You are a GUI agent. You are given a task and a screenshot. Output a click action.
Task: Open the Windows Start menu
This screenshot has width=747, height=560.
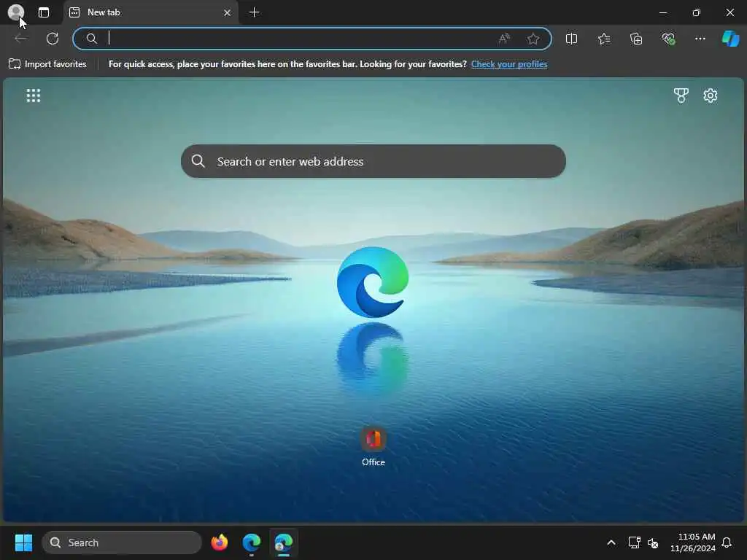(x=23, y=542)
